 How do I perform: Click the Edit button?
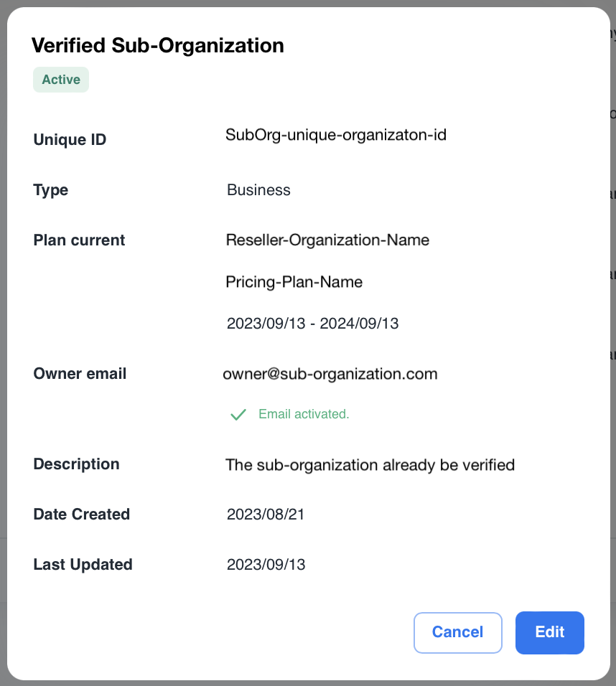pos(549,632)
